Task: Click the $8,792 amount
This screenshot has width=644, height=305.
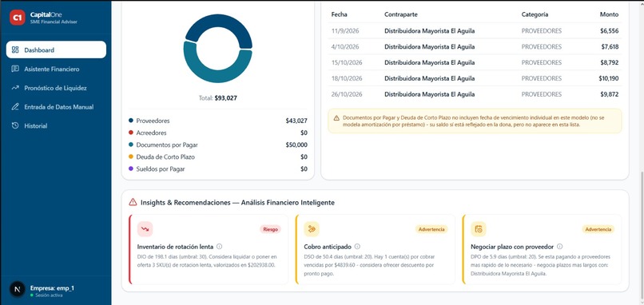Action: (x=609, y=62)
